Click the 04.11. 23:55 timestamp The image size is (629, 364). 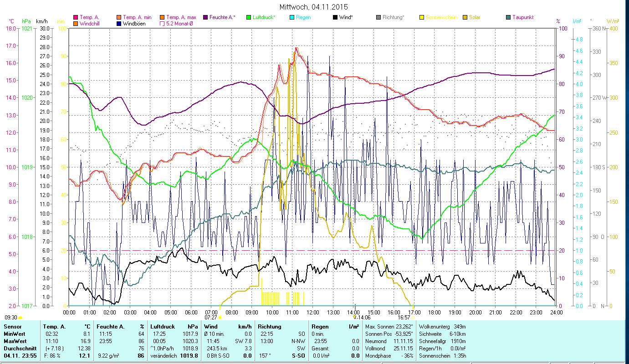(20, 355)
